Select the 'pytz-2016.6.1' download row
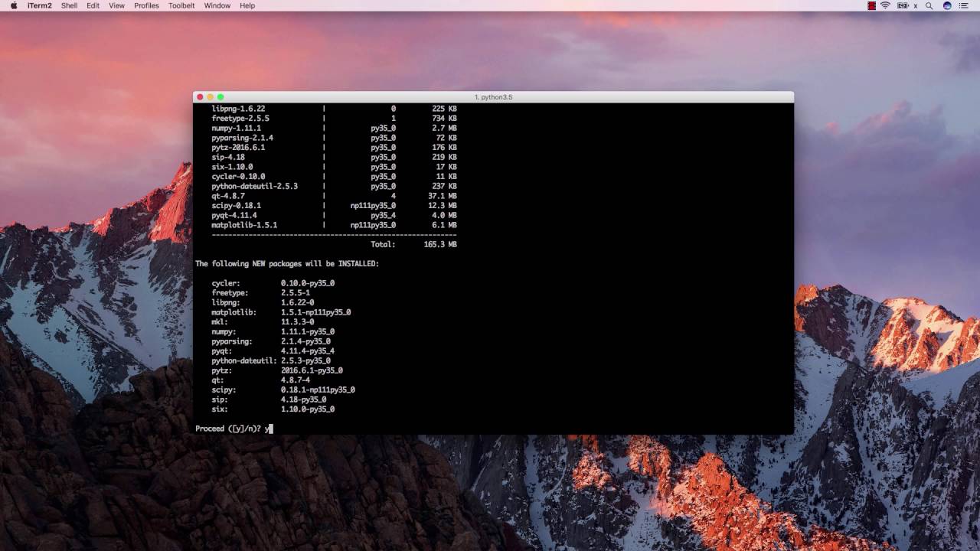Image resolution: width=980 pixels, height=551 pixels. (x=334, y=148)
